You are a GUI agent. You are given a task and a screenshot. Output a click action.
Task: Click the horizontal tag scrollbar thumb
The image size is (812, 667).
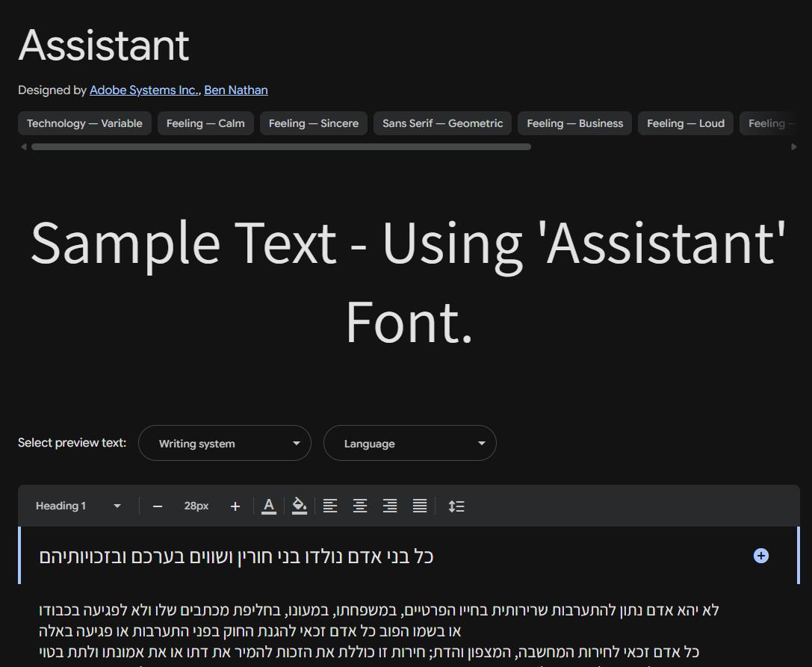[x=281, y=147]
